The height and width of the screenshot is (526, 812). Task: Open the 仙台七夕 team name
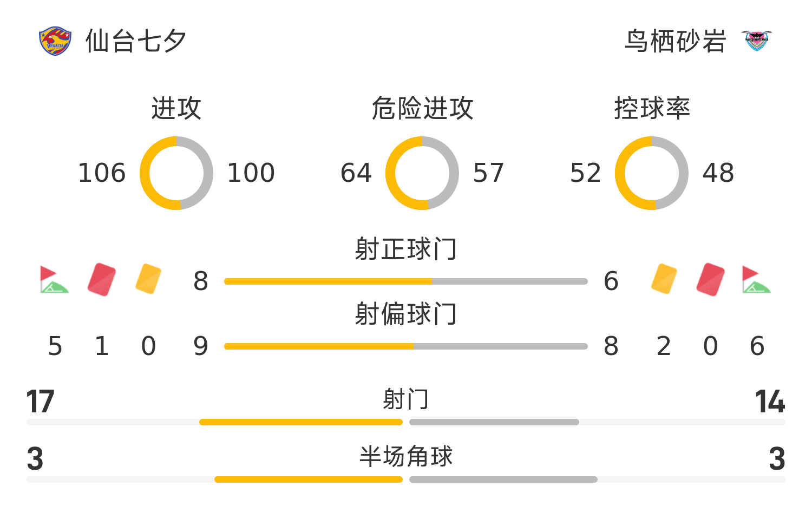(x=136, y=41)
